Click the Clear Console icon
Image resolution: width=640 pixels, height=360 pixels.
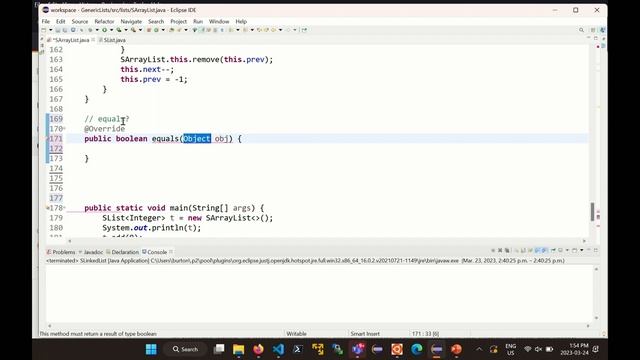517,250
